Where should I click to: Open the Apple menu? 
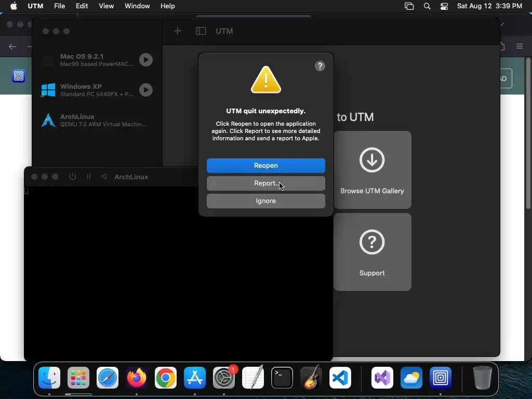click(14, 6)
